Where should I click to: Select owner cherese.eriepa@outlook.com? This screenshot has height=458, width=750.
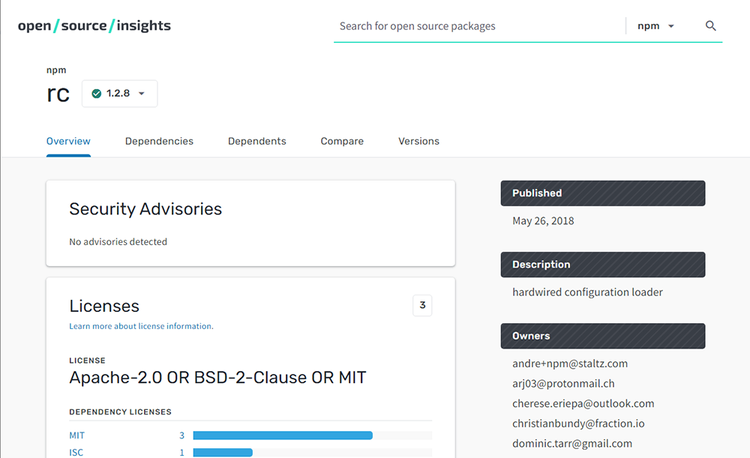583,403
